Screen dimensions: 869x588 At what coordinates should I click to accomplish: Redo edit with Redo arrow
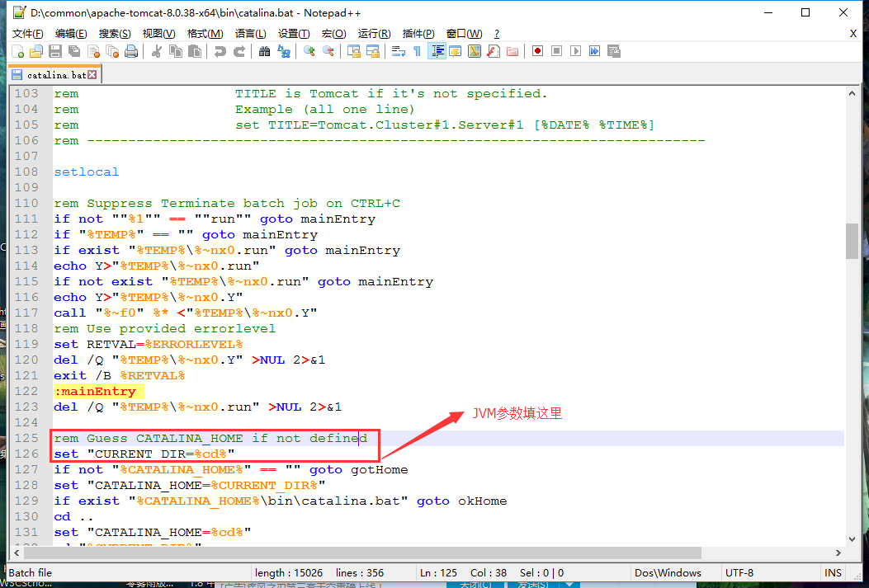coord(239,51)
